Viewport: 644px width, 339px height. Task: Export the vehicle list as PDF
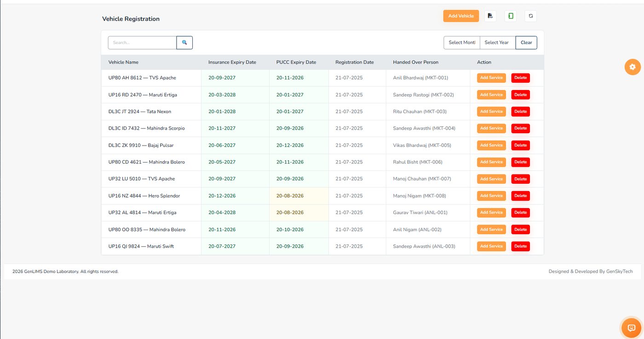tap(490, 16)
